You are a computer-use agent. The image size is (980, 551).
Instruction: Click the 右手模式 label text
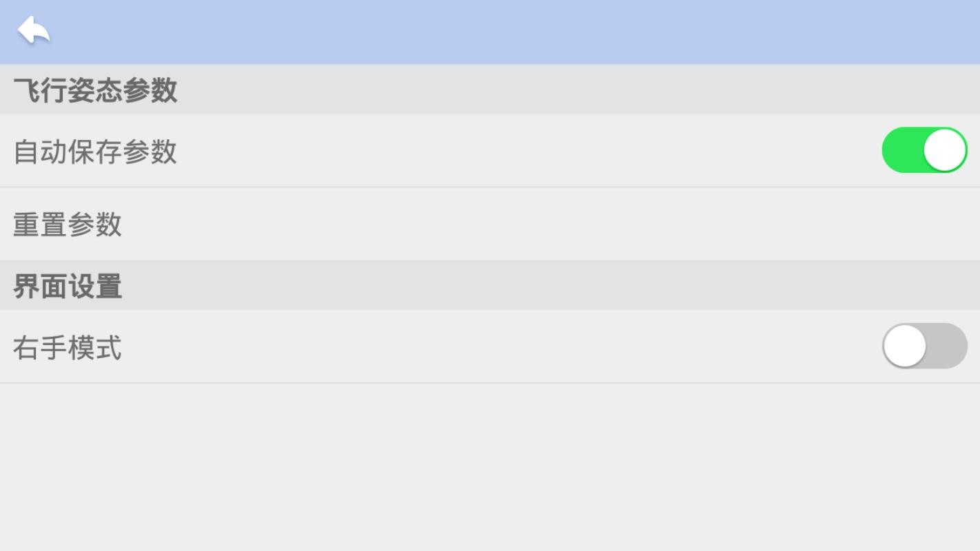click(x=68, y=348)
